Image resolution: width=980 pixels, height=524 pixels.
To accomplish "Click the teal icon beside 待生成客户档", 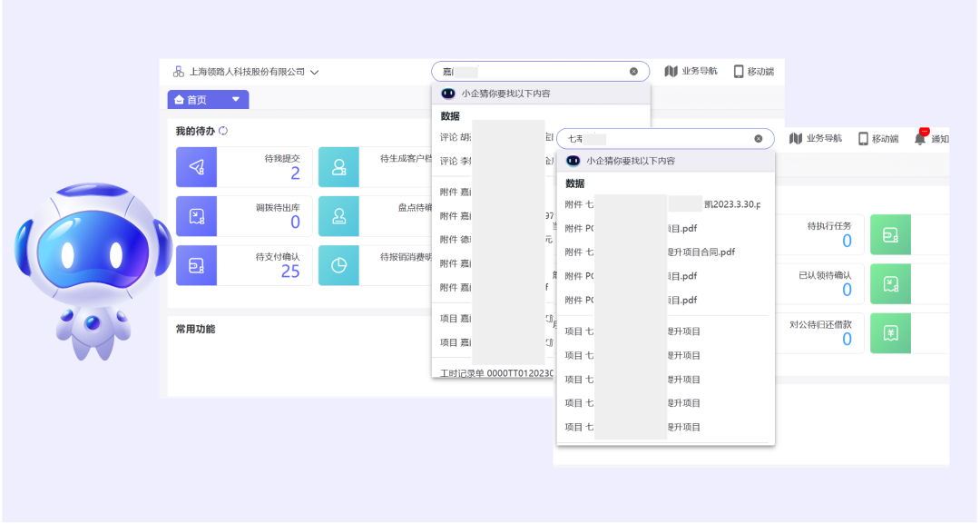I will click(338, 167).
